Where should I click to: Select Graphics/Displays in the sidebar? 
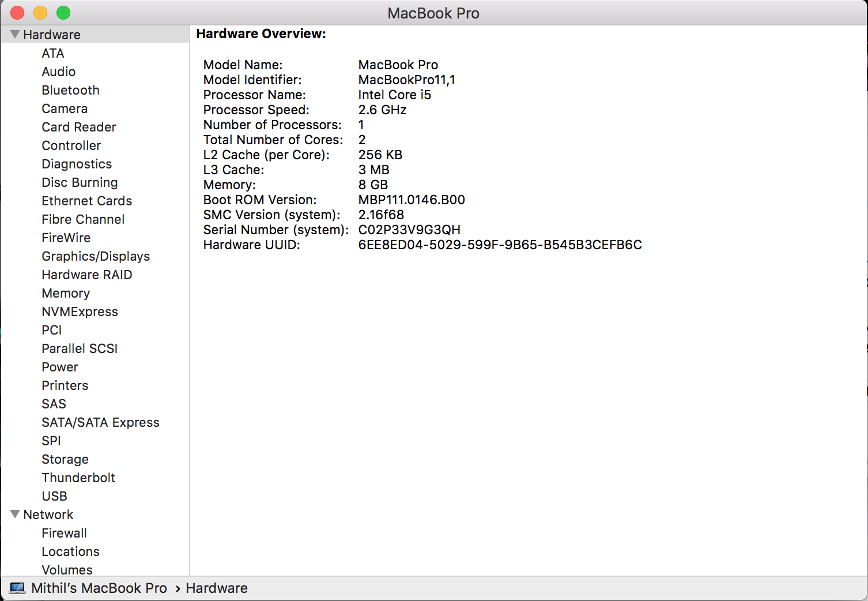(96, 256)
